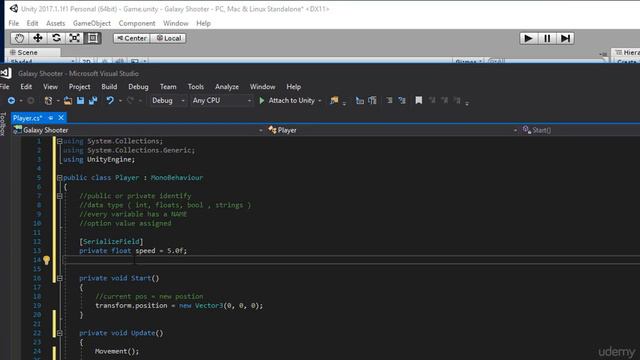Open Visual Studio's Team menu
The width and height of the screenshot is (640, 360).
168,87
